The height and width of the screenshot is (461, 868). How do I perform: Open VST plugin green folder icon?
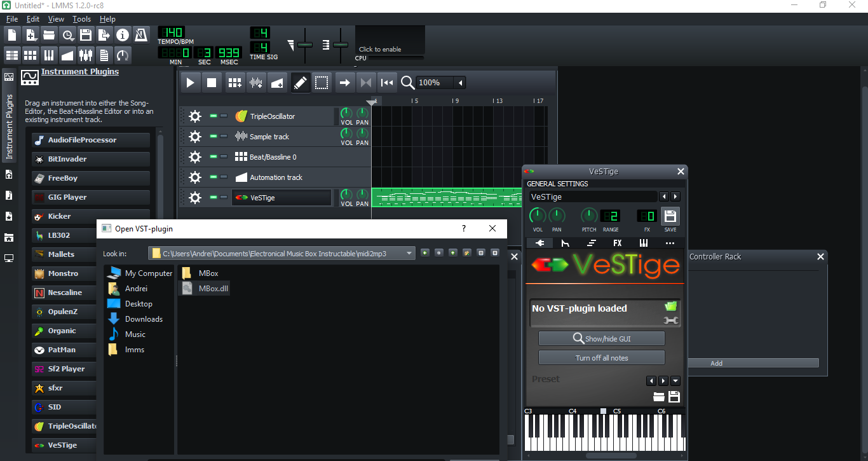pyautogui.click(x=671, y=306)
